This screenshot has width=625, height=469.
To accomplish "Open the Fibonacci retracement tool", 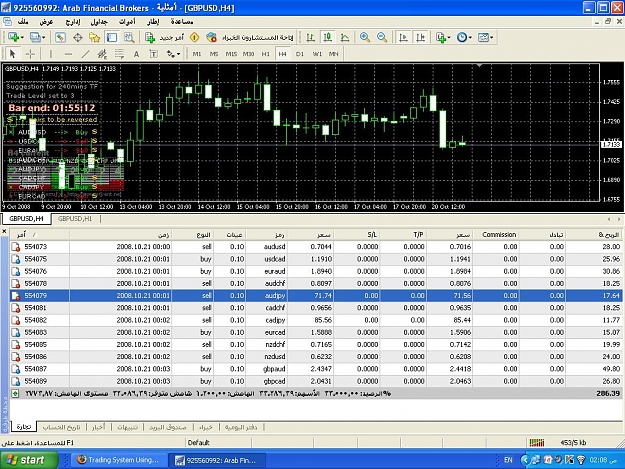I will click(119, 54).
